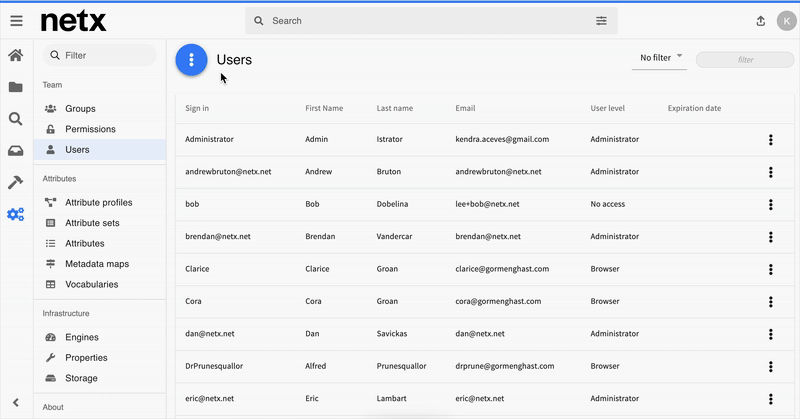The width and height of the screenshot is (800, 419).
Task: Expand the No filter dropdown
Action: click(x=661, y=58)
